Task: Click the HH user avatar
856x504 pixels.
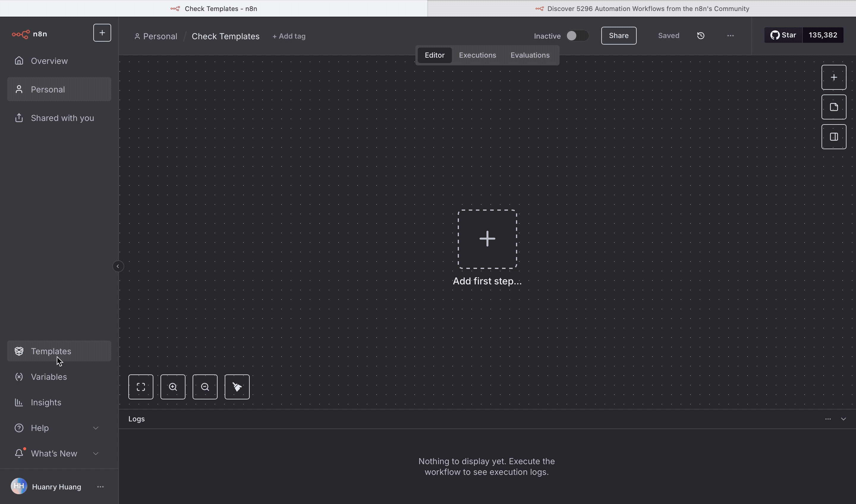Action: 19,486
